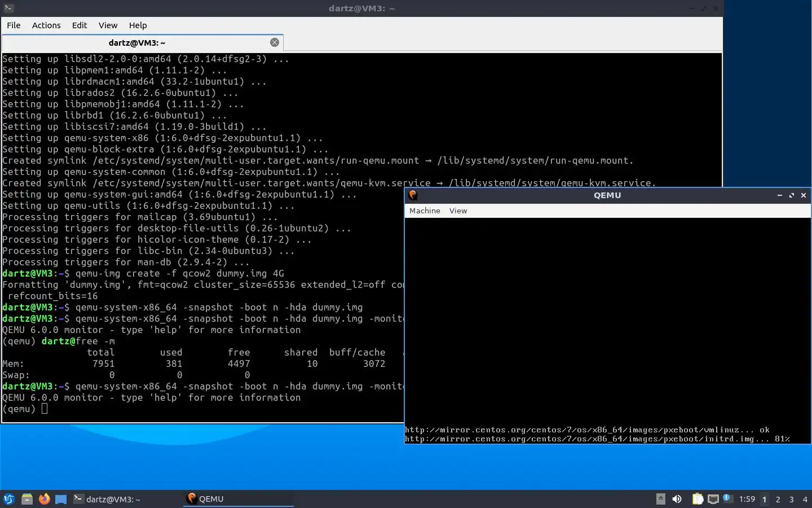Switch to workspace 3 in the pager

pos(792,500)
